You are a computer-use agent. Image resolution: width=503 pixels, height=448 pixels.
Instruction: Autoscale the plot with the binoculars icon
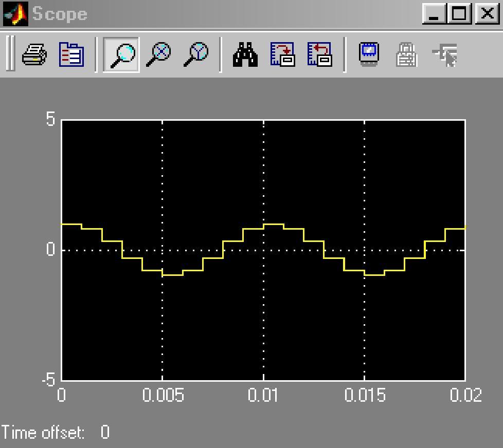click(245, 54)
